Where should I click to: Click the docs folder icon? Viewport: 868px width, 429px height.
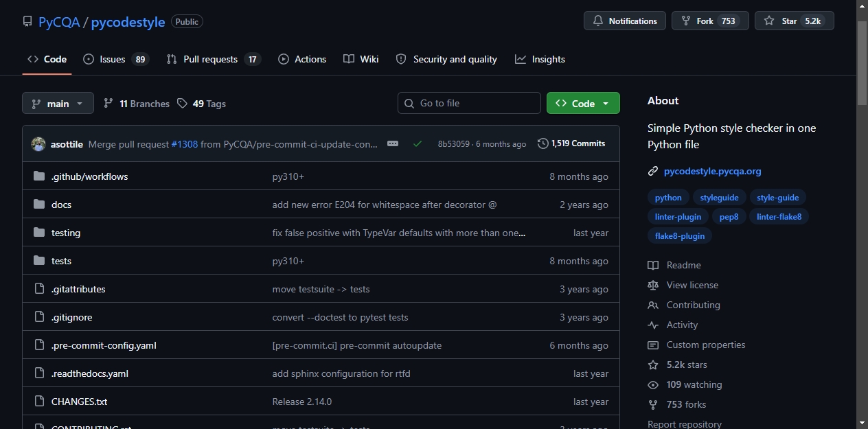click(39, 205)
